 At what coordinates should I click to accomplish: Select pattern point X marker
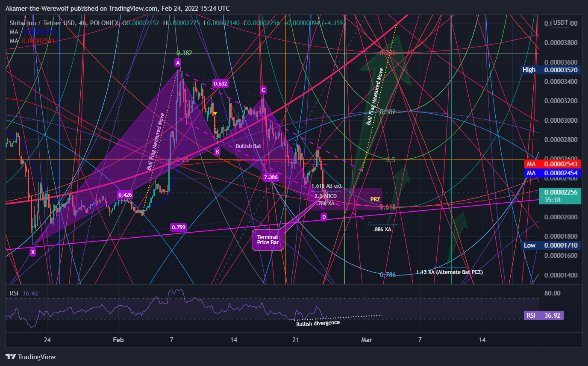click(x=32, y=252)
